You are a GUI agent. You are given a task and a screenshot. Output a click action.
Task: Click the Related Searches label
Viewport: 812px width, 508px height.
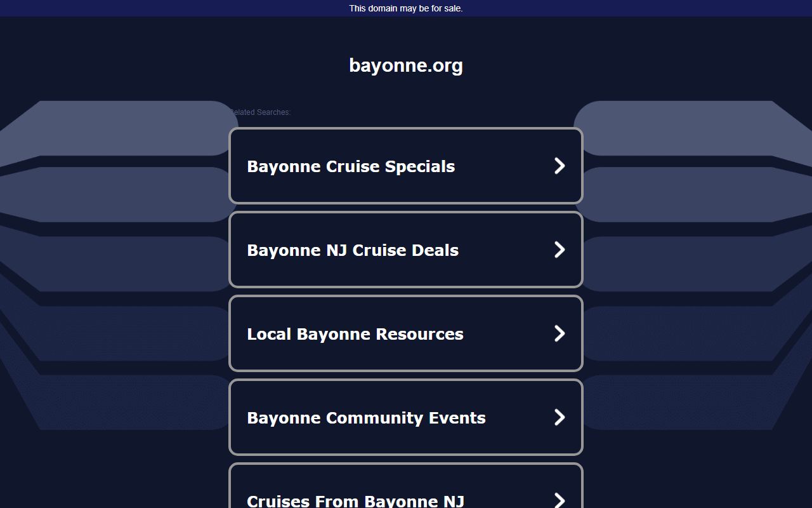click(x=260, y=112)
